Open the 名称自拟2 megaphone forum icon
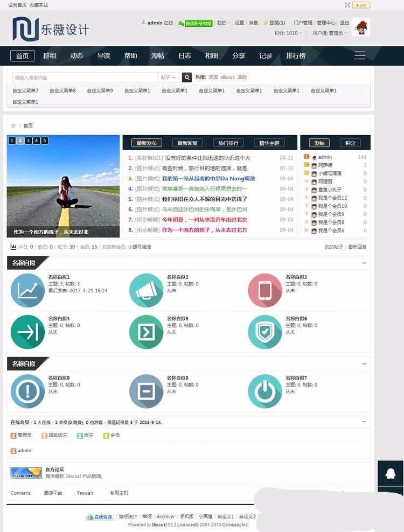The image size is (404, 532). 147,290
